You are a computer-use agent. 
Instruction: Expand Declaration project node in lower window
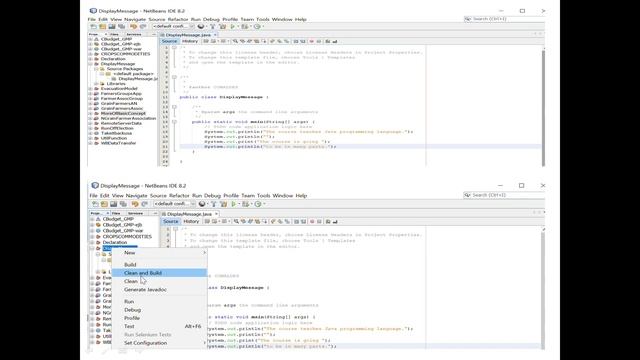point(92,242)
